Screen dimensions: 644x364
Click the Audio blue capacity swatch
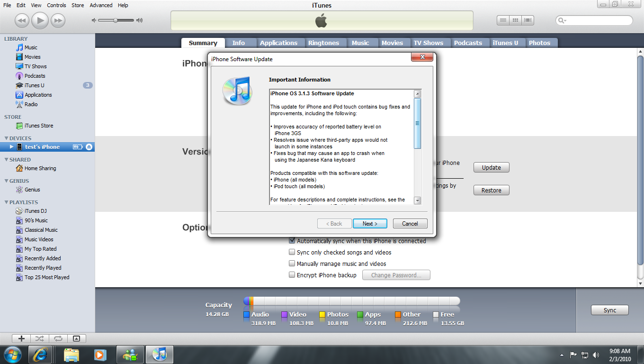point(246,314)
